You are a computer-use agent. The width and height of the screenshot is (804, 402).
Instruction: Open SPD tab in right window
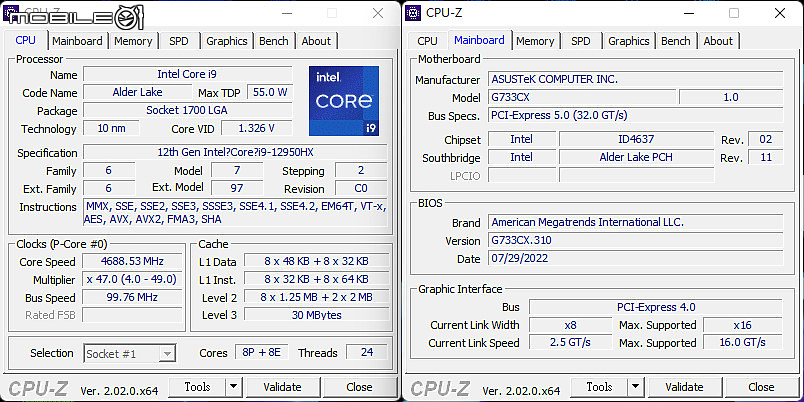[580, 41]
